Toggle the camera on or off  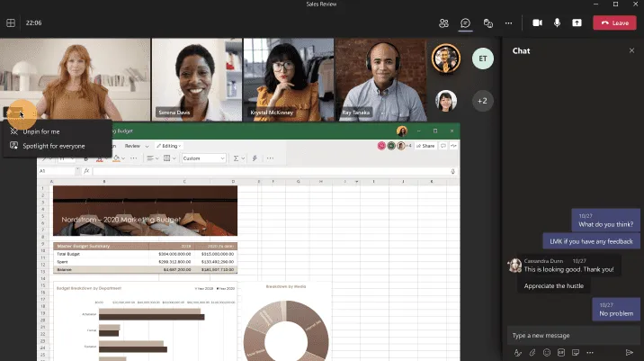point(538,23)
